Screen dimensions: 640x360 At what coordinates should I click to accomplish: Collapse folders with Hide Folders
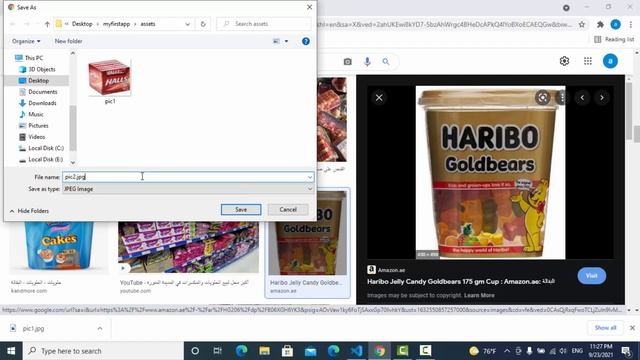coord(29,211)
